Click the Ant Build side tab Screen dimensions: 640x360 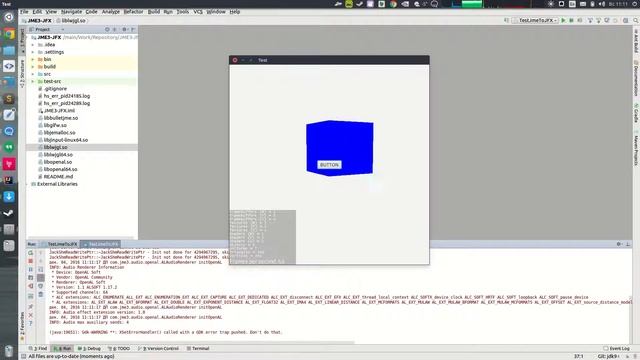tap(636, 41)
